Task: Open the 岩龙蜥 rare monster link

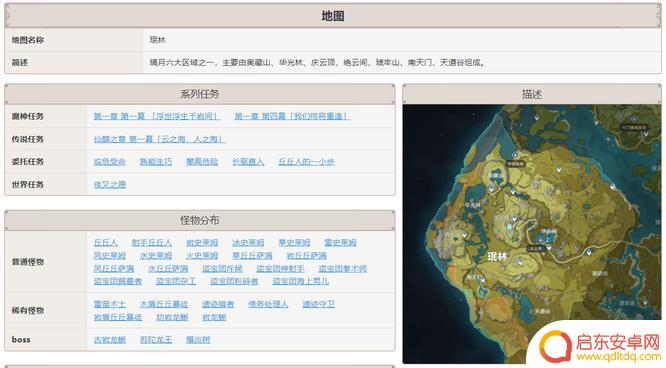Action: pos(214,317)
